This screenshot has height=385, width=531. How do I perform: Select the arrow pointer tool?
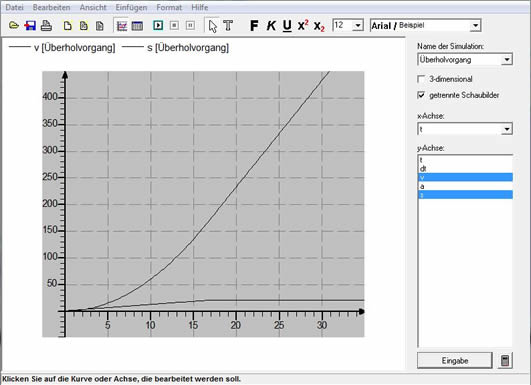point(213,26)
